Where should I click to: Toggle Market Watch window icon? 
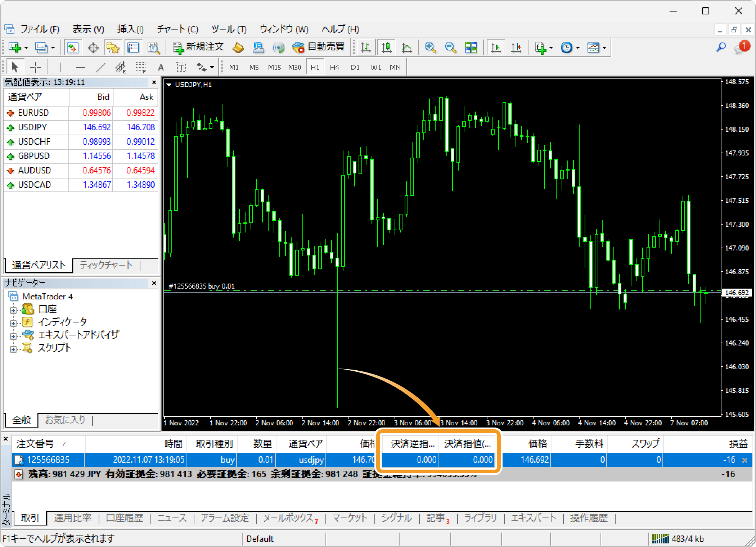[x=73, y=48]
